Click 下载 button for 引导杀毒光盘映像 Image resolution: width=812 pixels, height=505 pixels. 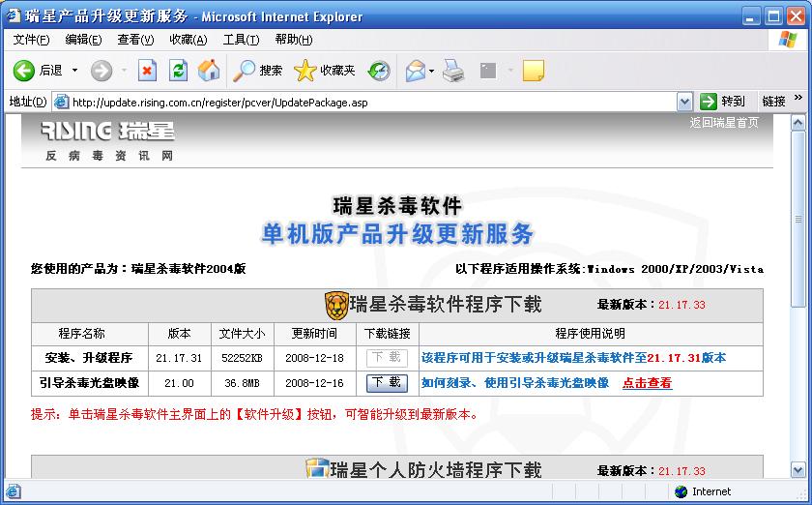(387, 383)
